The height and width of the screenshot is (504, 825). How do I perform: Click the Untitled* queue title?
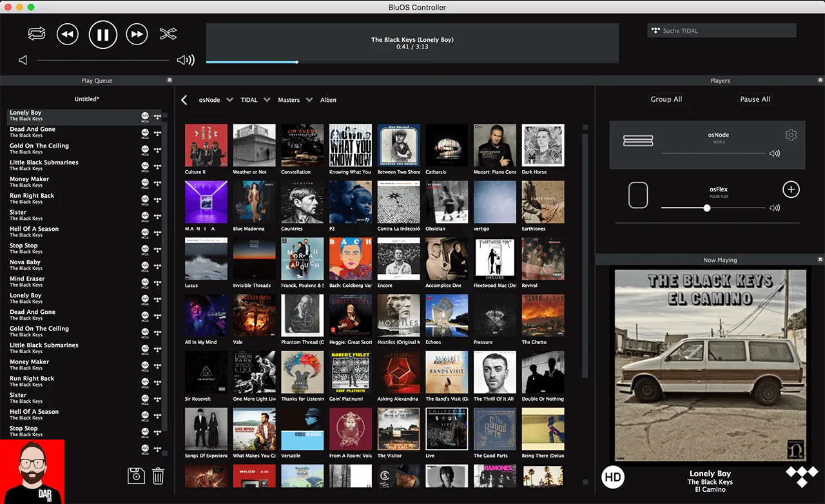[86, 99]
